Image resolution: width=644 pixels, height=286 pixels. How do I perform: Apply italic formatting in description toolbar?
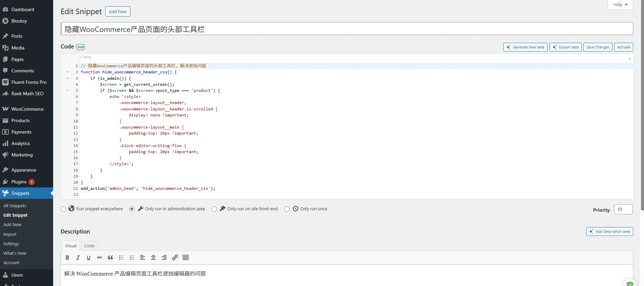coord(78,258)
